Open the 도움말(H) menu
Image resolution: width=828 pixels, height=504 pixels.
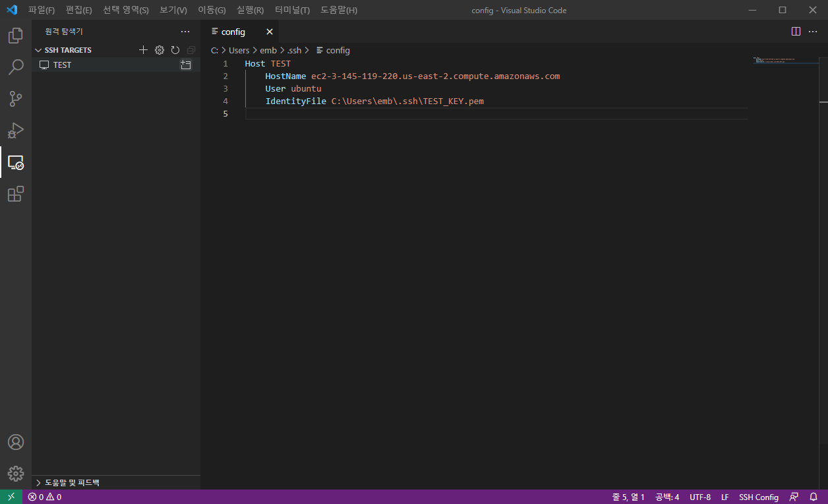click(x=339, y=10)
